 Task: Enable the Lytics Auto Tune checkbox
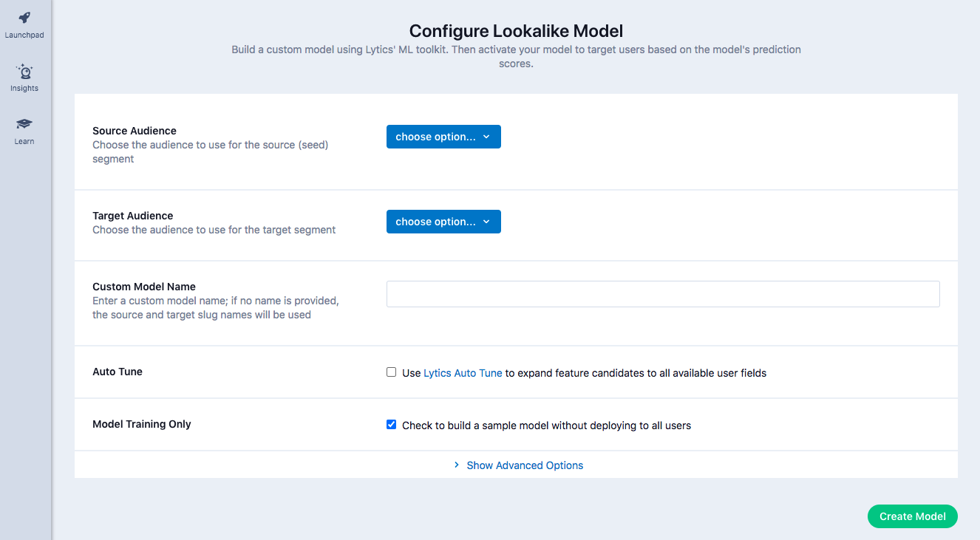(x=392, y=372)
